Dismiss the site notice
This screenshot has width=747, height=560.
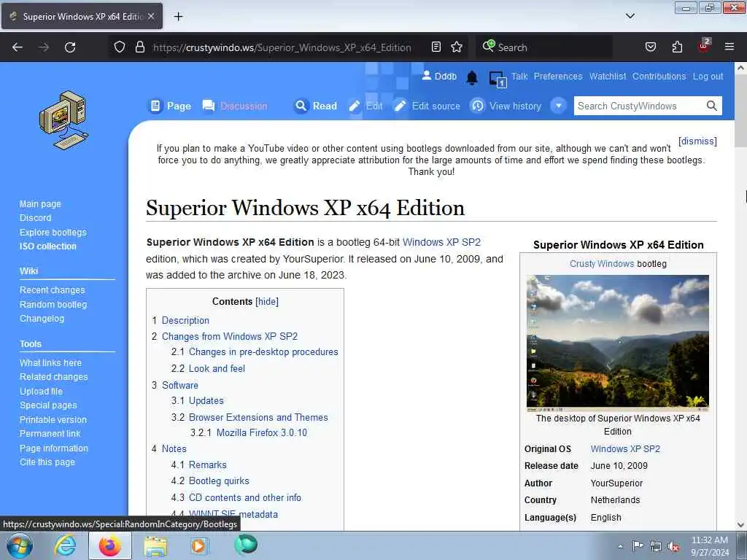click(697, 141)
